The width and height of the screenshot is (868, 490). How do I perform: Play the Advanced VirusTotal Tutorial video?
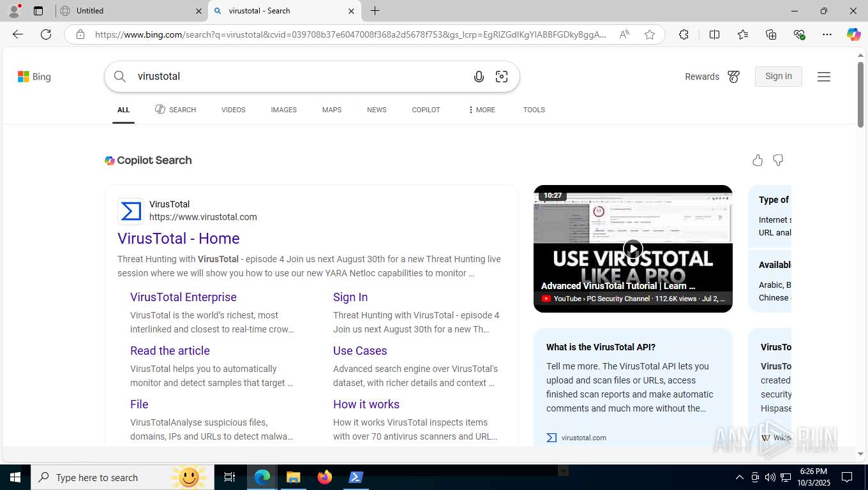[x=632, y=249]
